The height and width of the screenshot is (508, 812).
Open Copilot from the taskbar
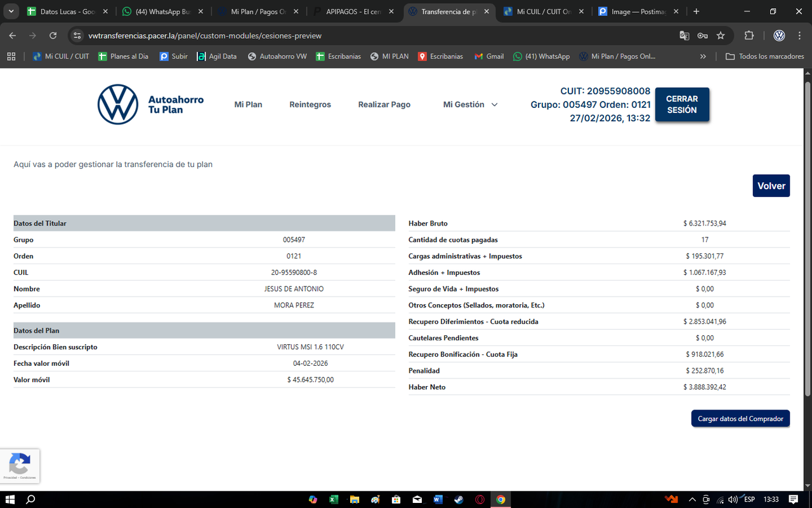(x=313, y=499)
